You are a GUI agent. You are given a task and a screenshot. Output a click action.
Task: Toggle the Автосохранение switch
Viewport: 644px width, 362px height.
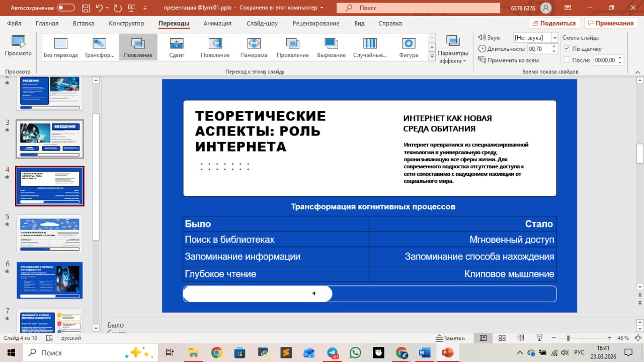point(66,8)
